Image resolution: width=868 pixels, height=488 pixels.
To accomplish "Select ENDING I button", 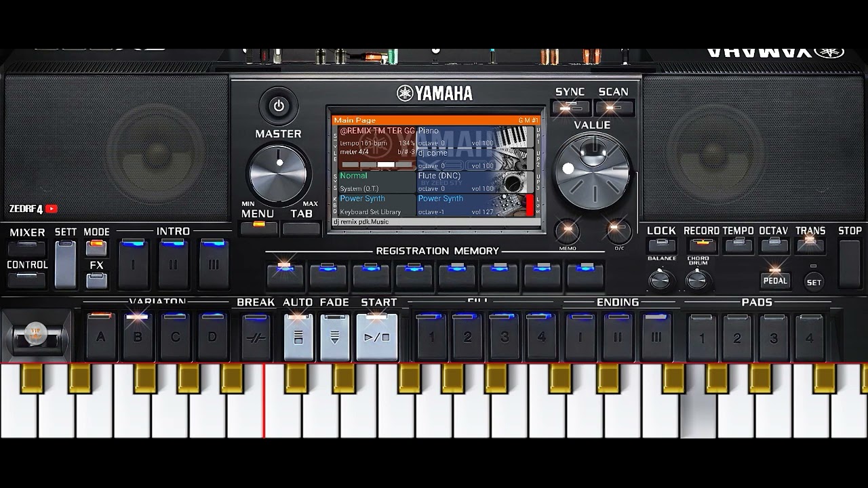I will pyautogui.click(x=580, y=336).
